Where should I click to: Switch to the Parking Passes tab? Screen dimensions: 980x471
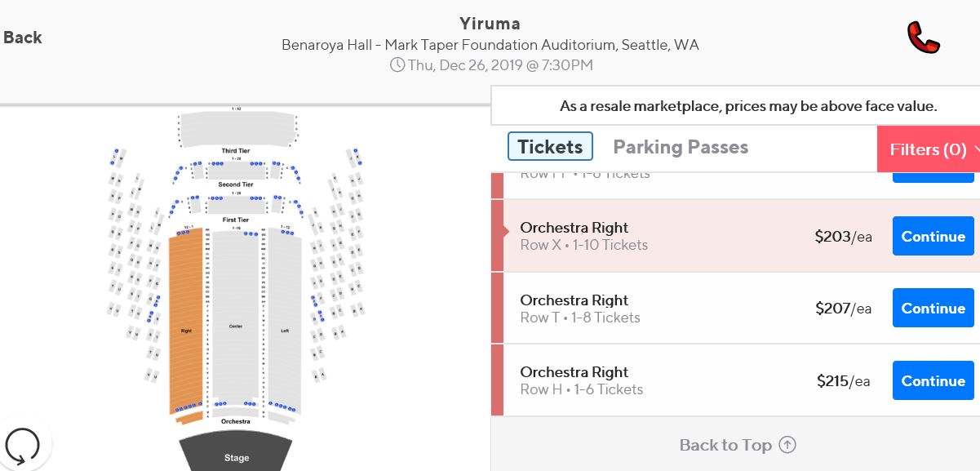[681, 147]
